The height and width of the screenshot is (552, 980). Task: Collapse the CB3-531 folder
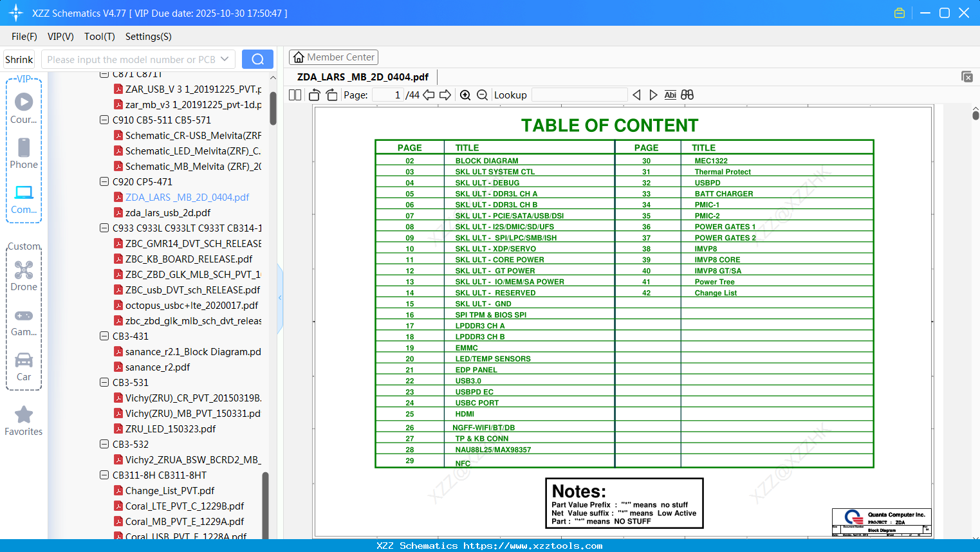104,383
